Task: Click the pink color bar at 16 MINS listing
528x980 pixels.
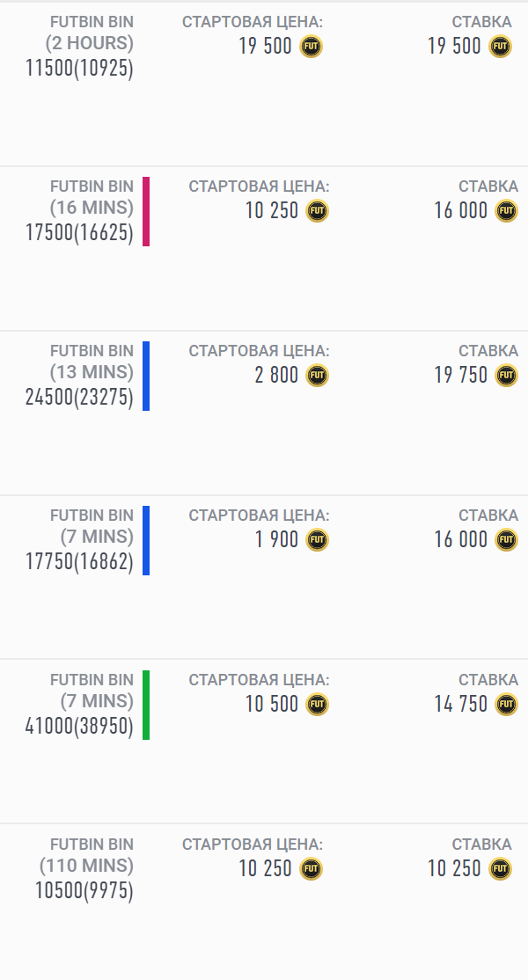Action: pos(146,211)
